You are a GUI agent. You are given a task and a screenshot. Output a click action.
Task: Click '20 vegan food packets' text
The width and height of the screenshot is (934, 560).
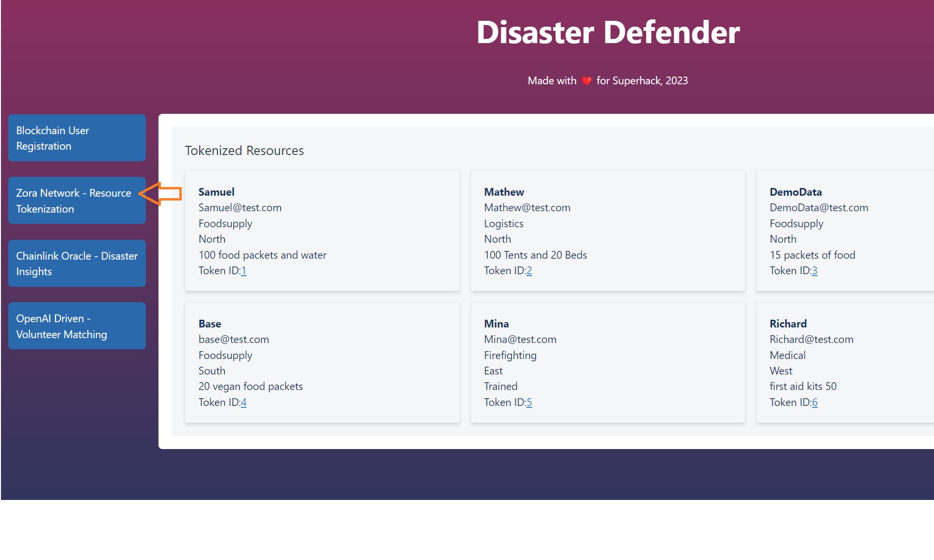pos(251,387)
